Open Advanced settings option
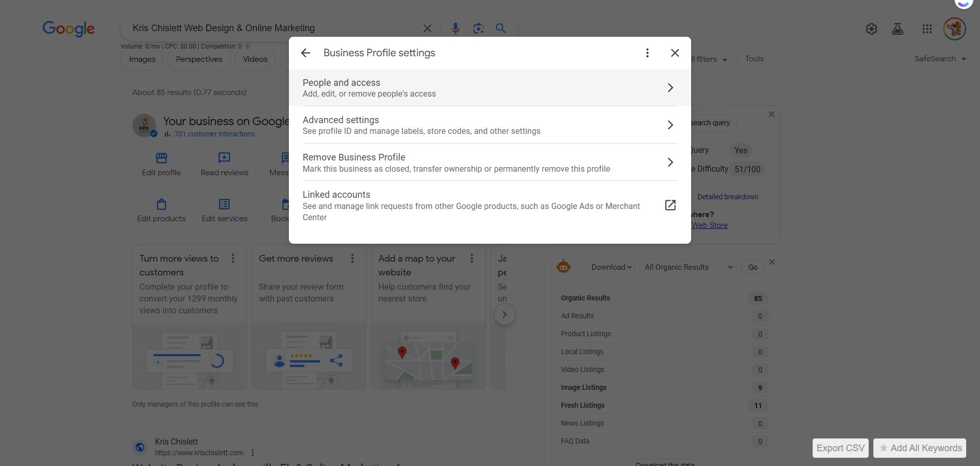 click(489, 125)
